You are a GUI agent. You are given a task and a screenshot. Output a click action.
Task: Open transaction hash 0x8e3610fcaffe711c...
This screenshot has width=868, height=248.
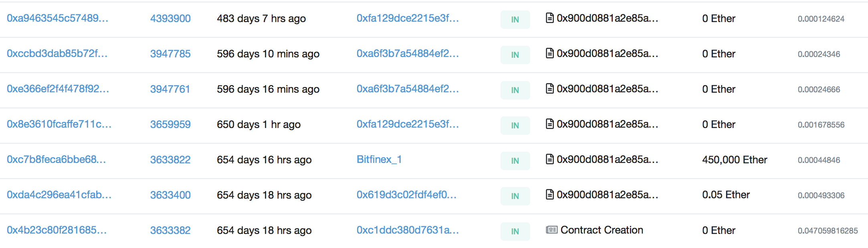(59, 124)
